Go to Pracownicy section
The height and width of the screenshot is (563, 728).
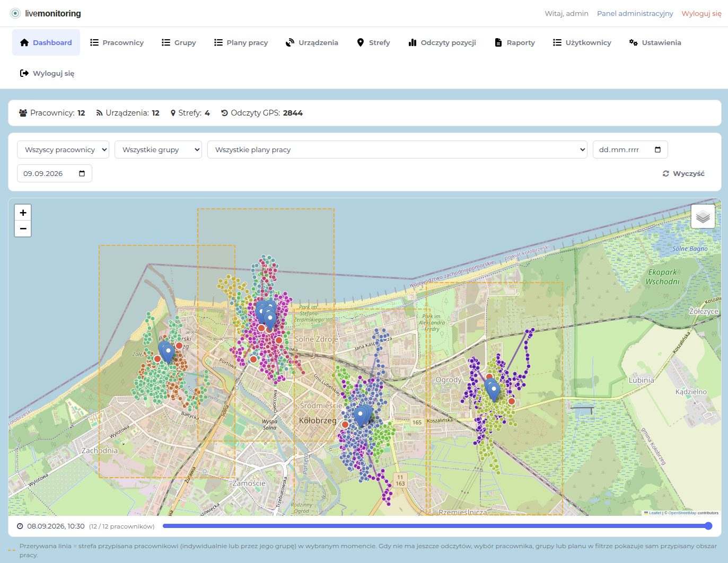117,42
